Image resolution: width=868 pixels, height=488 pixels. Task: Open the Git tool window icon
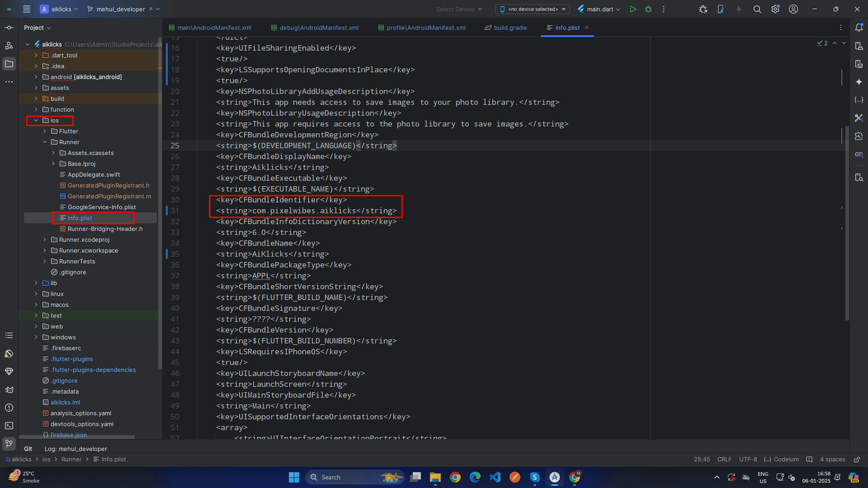(x=9, y=444)
